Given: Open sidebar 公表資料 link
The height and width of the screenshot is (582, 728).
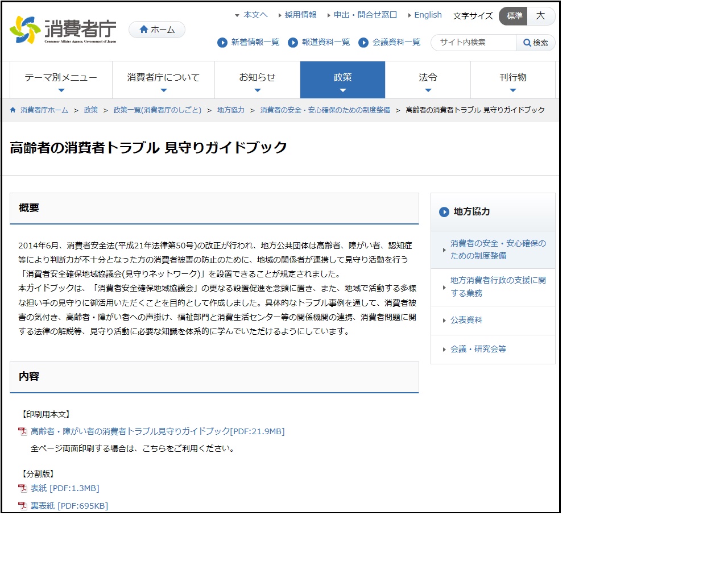Looking at the screenshot, I should (x=466, y=321).
